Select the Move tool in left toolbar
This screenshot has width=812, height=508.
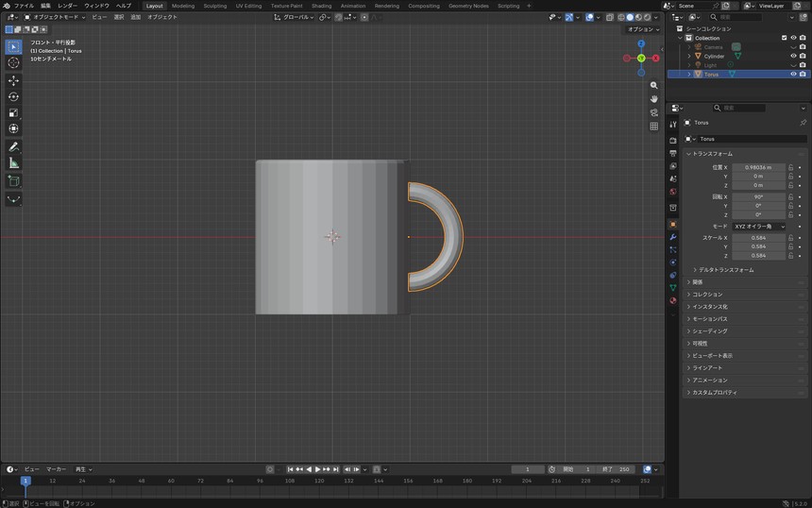[x=13, y=81]
